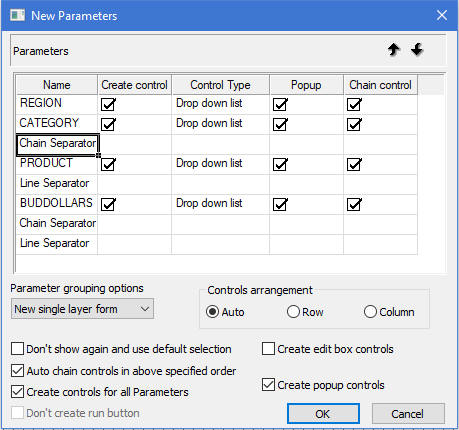Viewport: 459px width, 430px height.
Task: Disable Auto chain controls in above specified order
Action: [17, 371]
